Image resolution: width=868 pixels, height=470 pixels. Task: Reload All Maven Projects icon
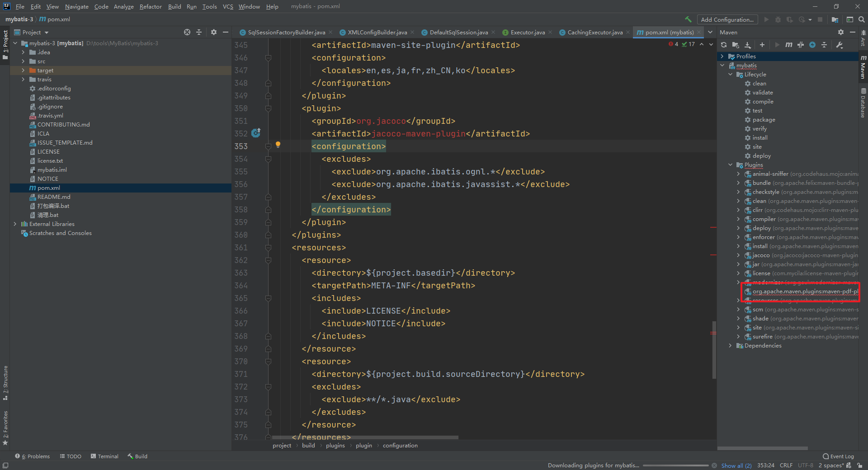pos(724,45)
